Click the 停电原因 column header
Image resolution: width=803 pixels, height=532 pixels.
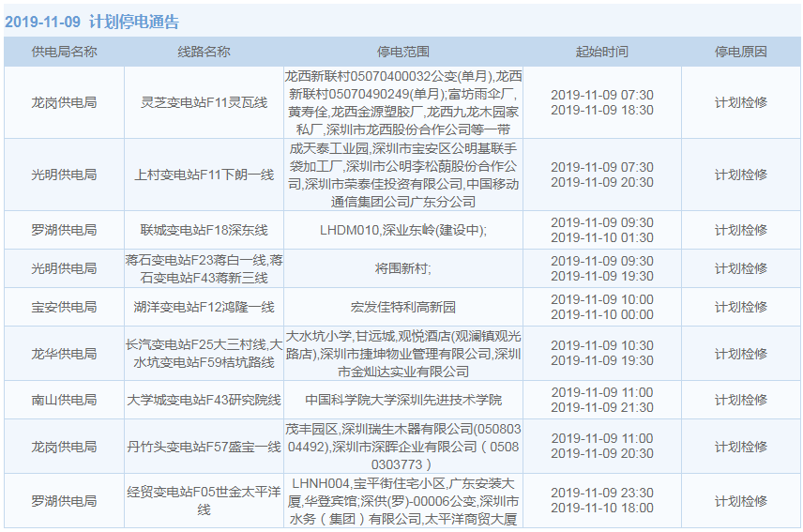(740, 53)
